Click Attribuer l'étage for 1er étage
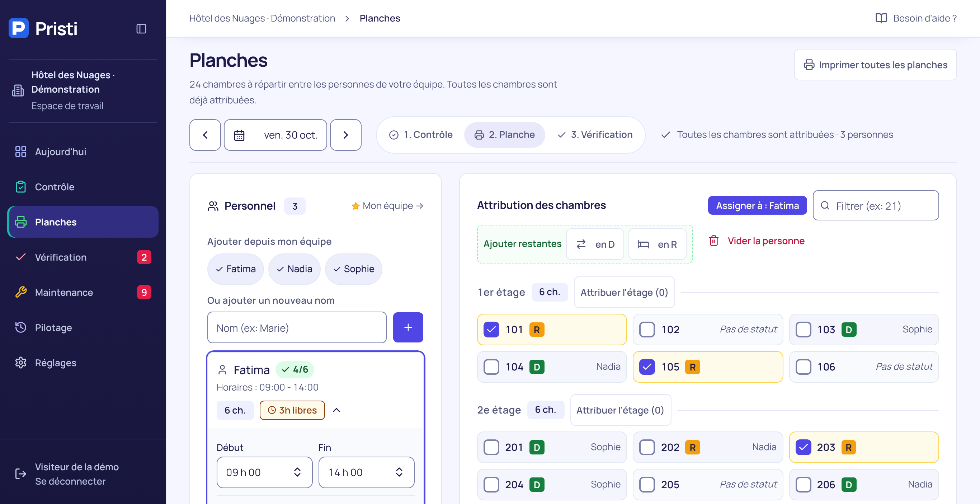 [624, 292]
